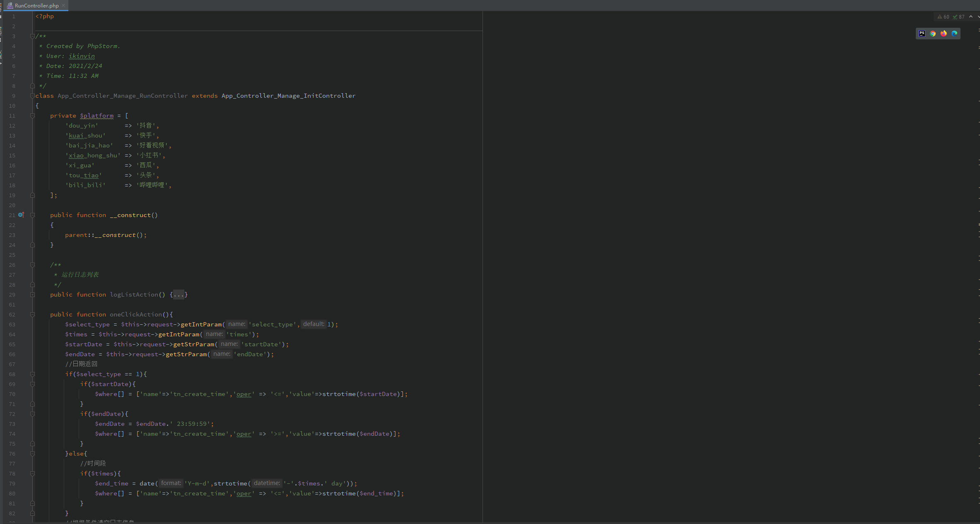The image size is (980, 524).
Task: Click line number 62 in the gutter
Action: pos(12,314)
